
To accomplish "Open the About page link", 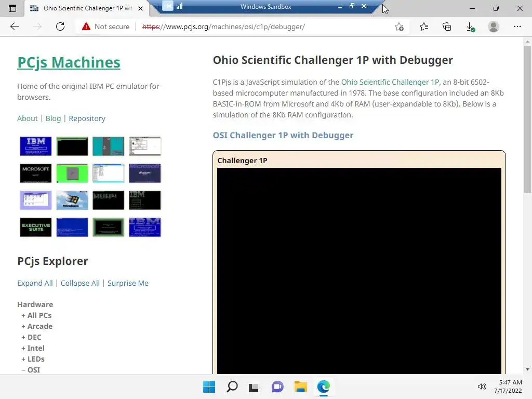I will click(x=28, y=118).
